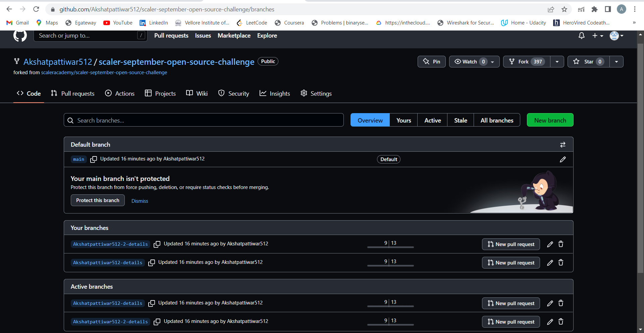Open the Insights tab
Viewport: 644px width, 333px height.
pyautogui.click(x=275, y=93)
